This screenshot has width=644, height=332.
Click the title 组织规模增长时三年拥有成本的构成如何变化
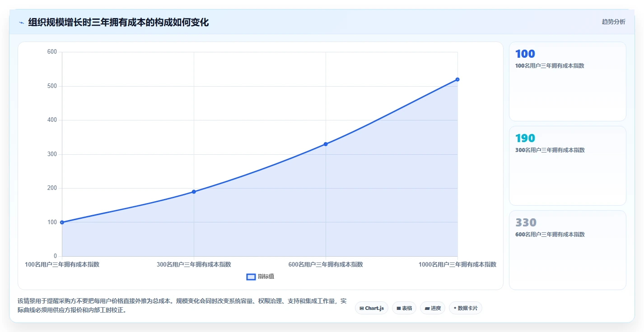(x=118, y=23)
